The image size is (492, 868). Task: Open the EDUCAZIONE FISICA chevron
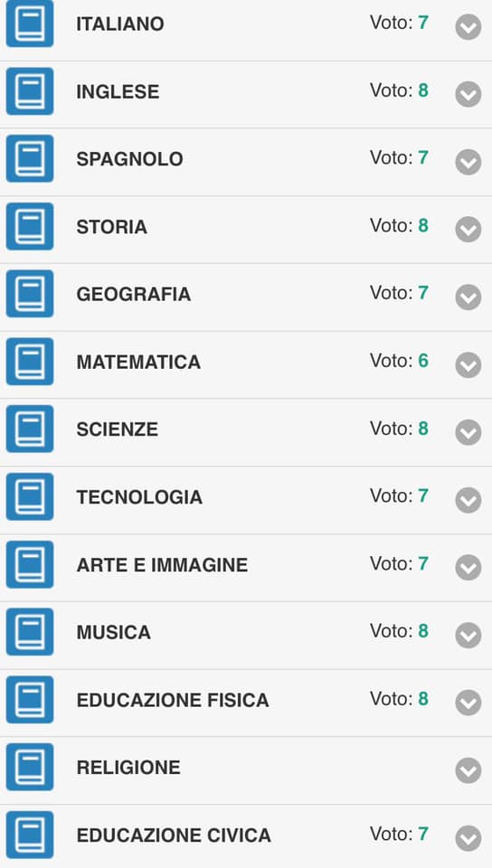point(468,703)
